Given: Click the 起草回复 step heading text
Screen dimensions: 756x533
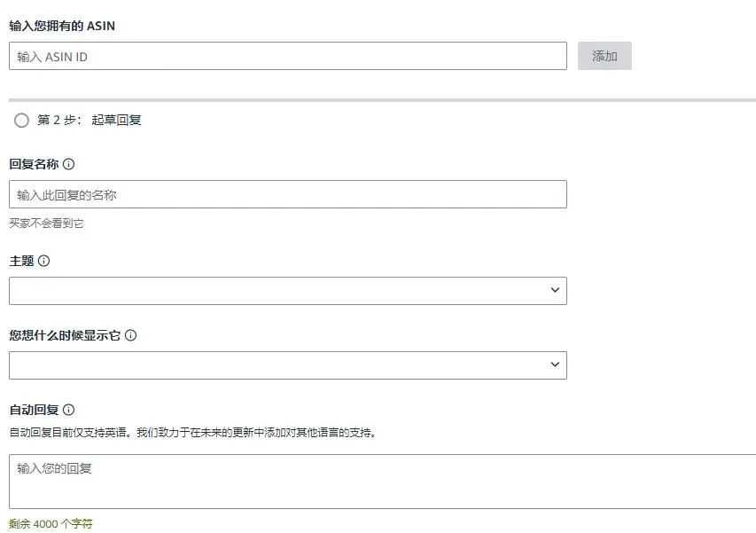Looking at the screenshot, I should [116, 120].
